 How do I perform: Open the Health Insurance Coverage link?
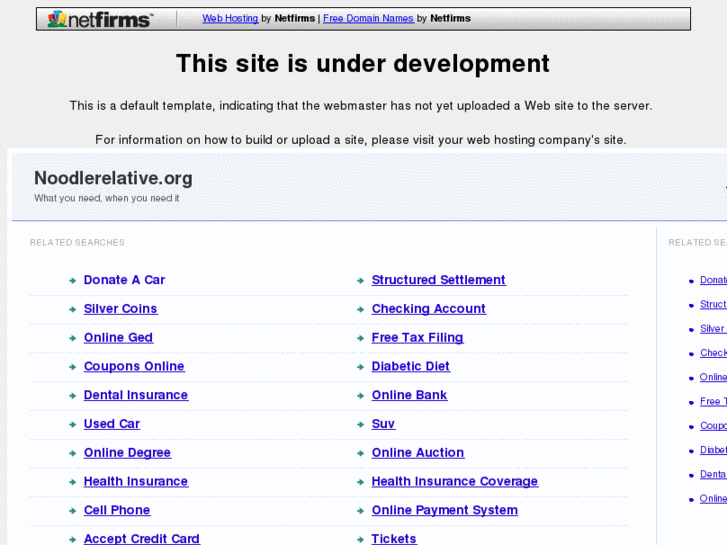point(455,481)
